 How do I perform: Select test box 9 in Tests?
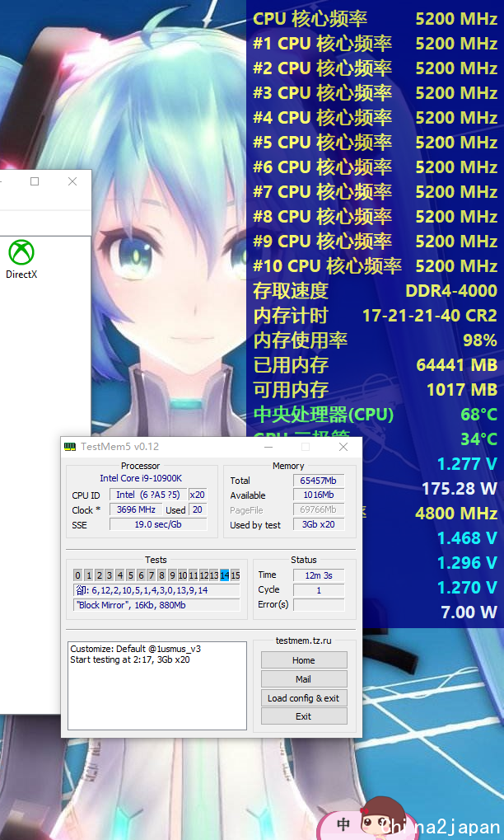click(172, 575)
